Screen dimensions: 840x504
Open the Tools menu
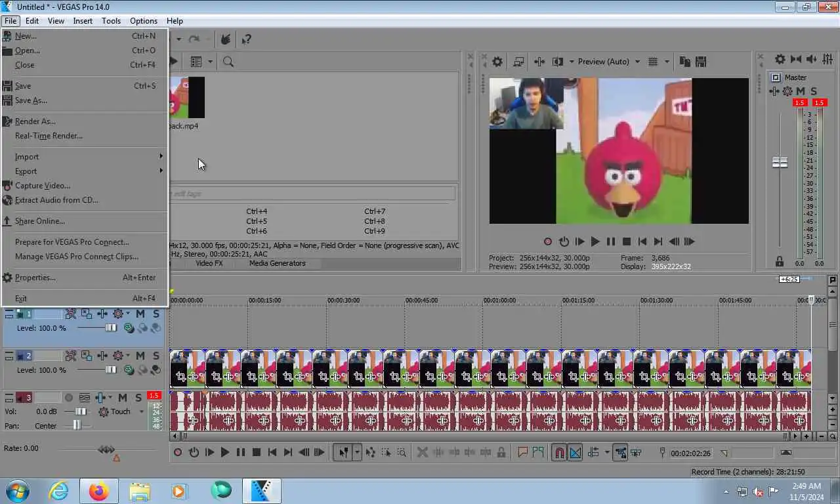111,21
